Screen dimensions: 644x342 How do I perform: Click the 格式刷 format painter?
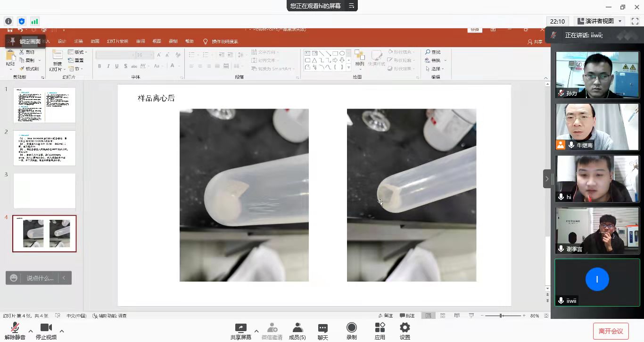click(x=29, y=69)
